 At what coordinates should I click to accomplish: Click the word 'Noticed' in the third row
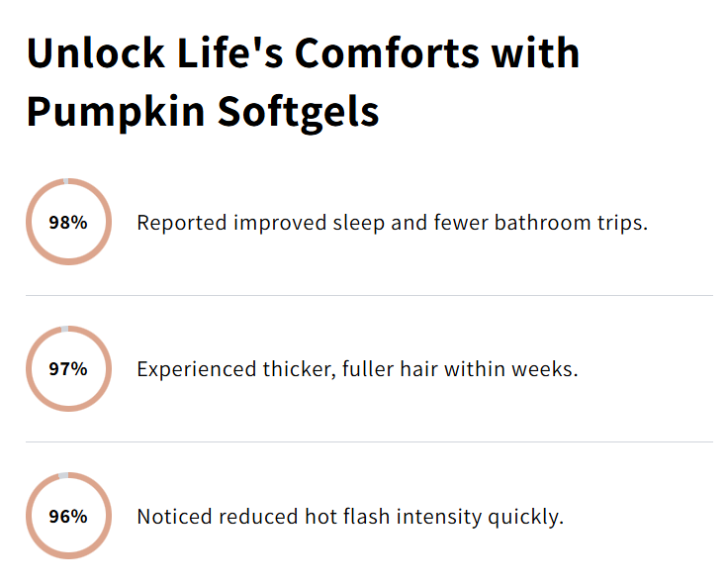(174, 517)
